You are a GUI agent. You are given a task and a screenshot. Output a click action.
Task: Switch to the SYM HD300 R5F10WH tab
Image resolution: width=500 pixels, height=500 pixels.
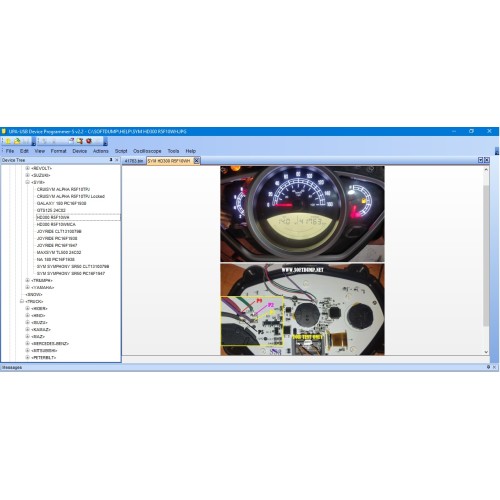169,161
